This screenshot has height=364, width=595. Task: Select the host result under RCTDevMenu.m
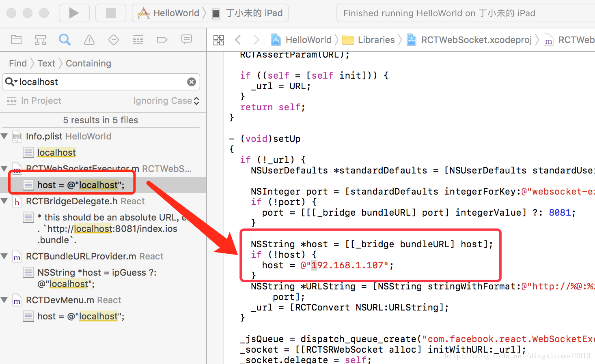click(x=81, y=316)
